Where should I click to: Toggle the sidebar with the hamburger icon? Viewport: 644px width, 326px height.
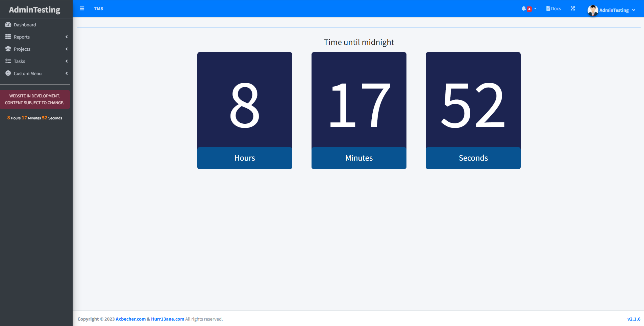[x=82, y=8]
